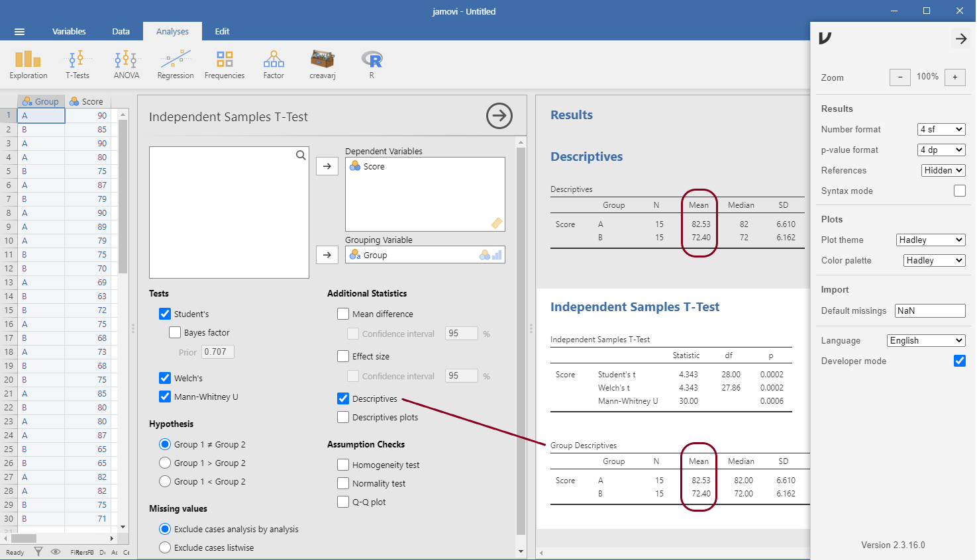Toggle the Developer mode checkbox
This screenshot has width=977, height=560.
tap(960, 361)
